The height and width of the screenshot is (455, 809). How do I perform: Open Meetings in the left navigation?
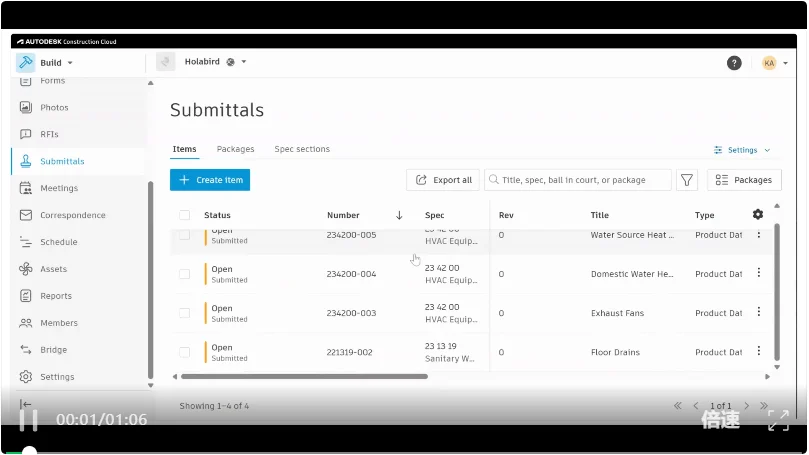58,188
